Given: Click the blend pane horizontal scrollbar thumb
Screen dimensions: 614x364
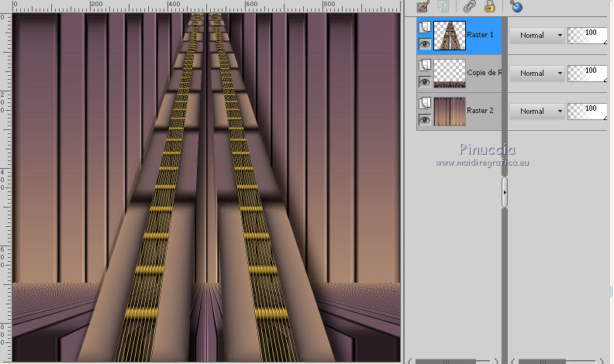Looking at the screenshot, I should click(542, 361).
